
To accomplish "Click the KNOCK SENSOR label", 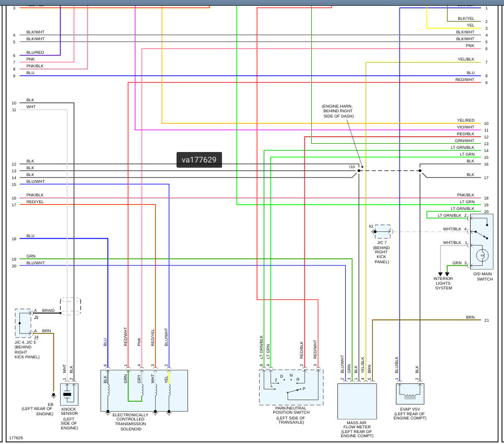I will point(69,411).
